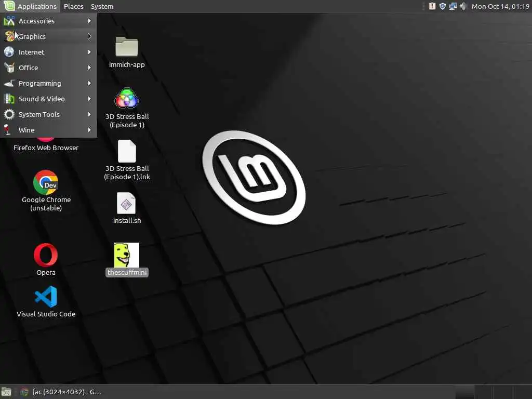
Task: Click the network connection tray icon
Action: 453,6
